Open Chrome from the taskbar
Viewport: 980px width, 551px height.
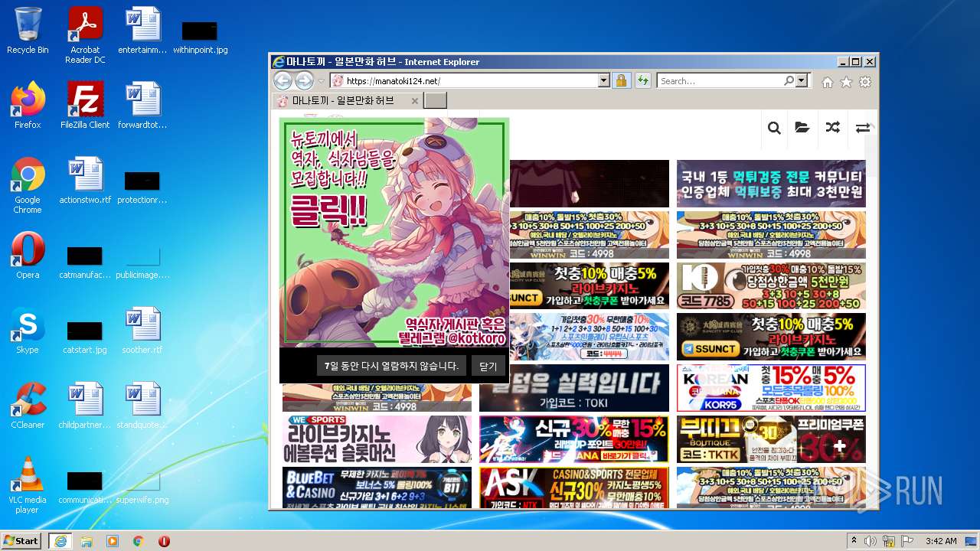coord(139,541)
